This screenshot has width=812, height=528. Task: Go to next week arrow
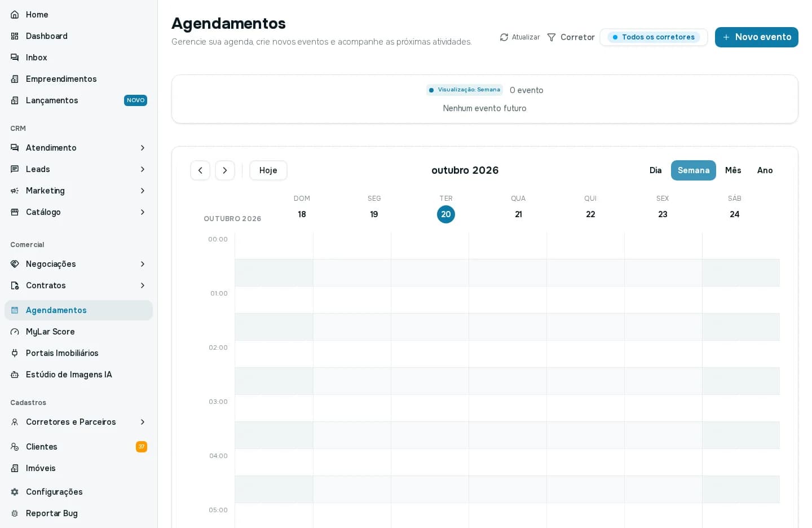tap(225, 170)
